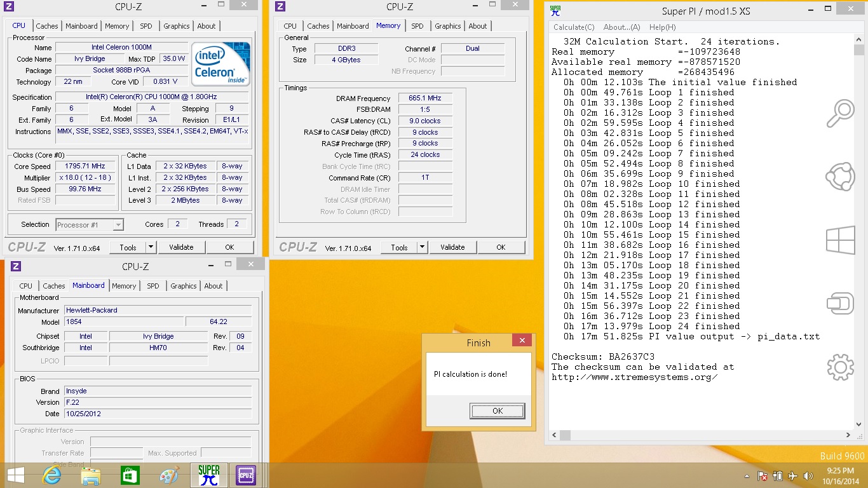Click the CPU-Z Memory window title icon

click(x=281, y=7)
